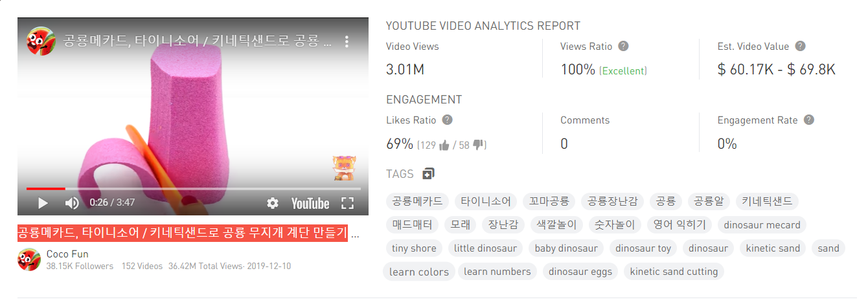868x304 pixels.
Task: Click the video title inside the player
Action: click(x=197, y=41)
